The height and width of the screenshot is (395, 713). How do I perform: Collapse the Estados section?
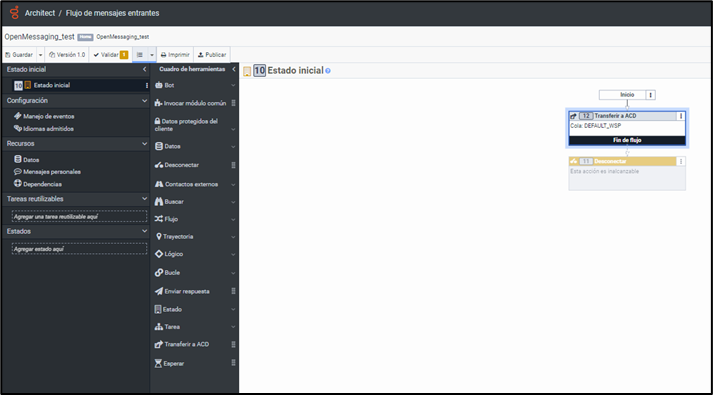coord(145,231)
